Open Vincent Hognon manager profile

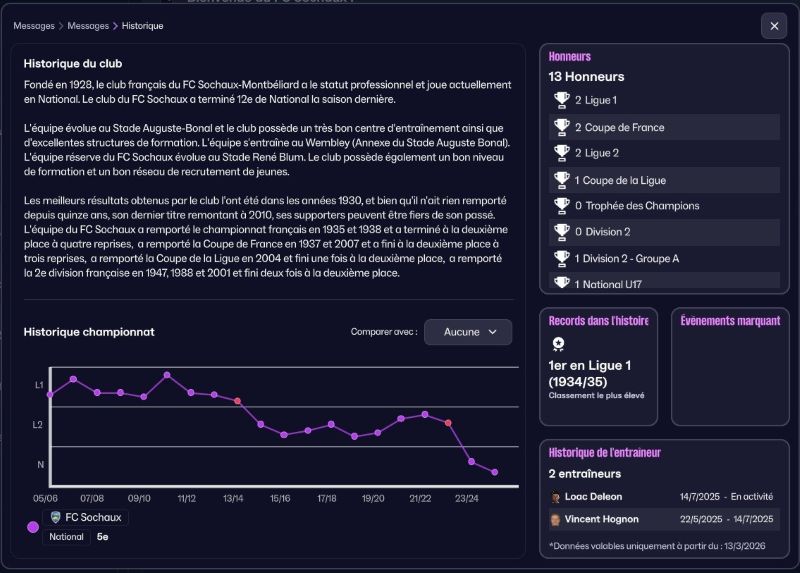pos(601,520)
